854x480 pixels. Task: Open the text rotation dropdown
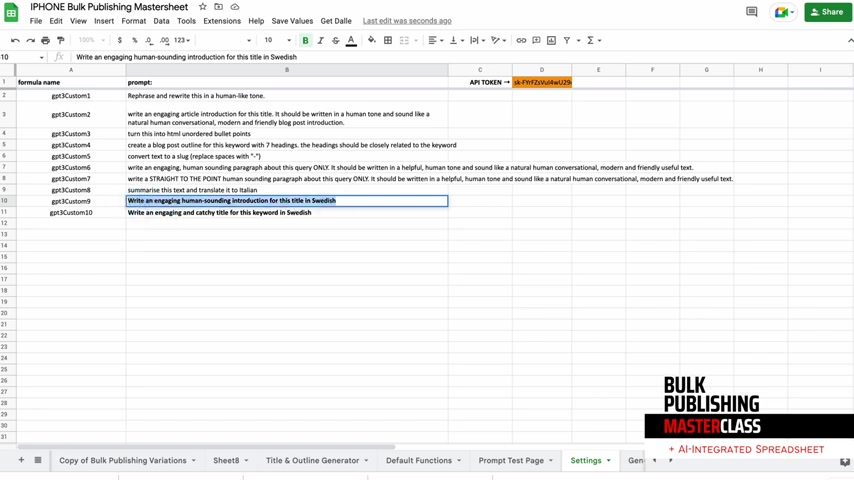498,40
